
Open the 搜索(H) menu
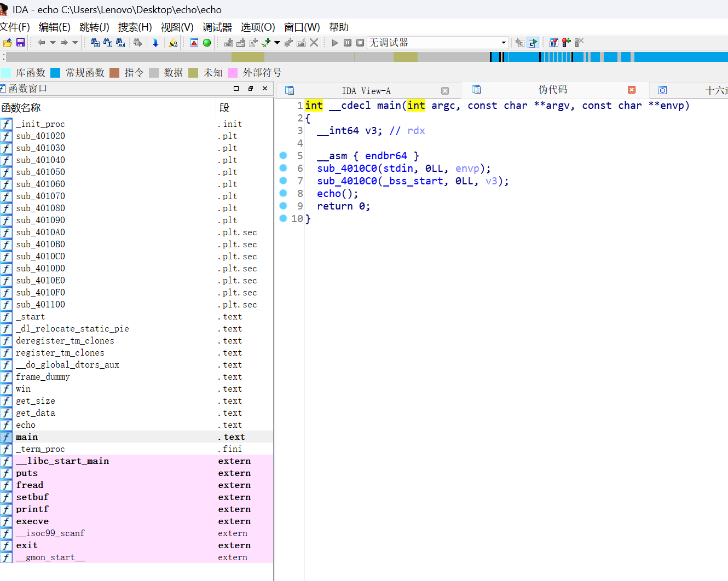(135, 27)
